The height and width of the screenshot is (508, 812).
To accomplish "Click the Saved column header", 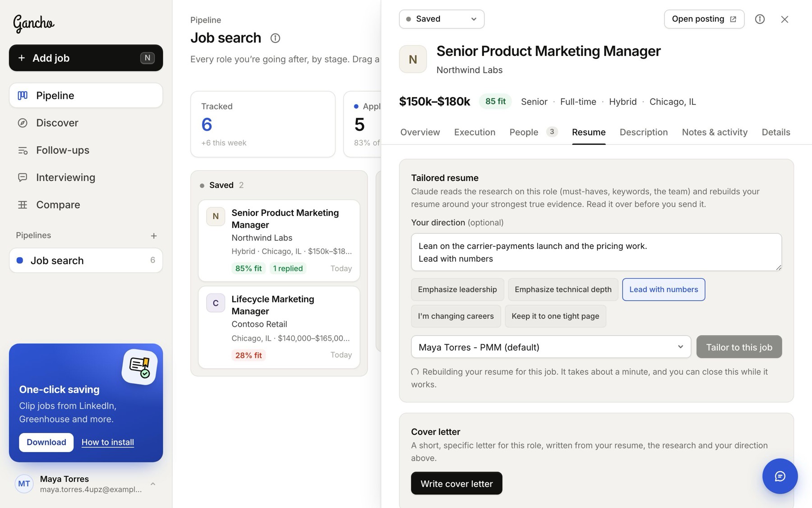I will click(x=221, y=185).
